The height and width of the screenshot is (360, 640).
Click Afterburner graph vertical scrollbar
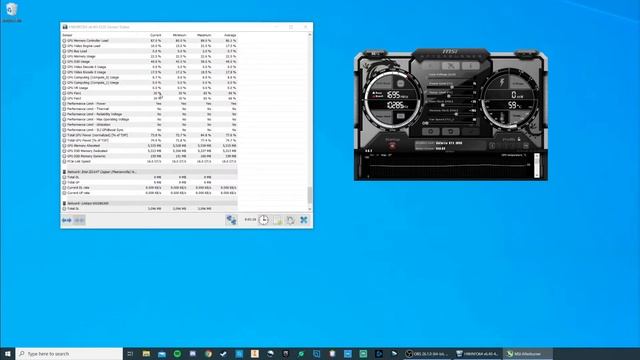(x=537, y=165)
